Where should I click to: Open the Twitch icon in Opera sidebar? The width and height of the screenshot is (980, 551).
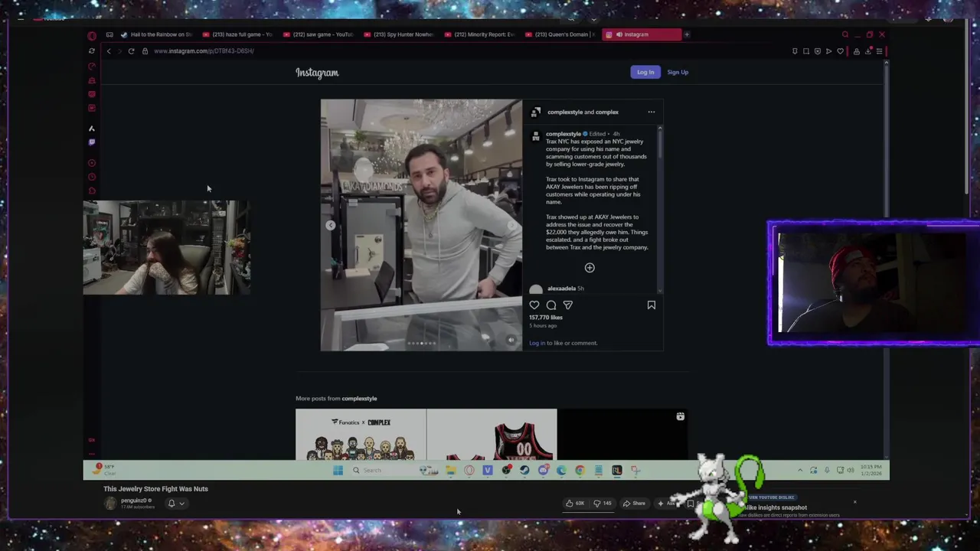click(92, 142)
